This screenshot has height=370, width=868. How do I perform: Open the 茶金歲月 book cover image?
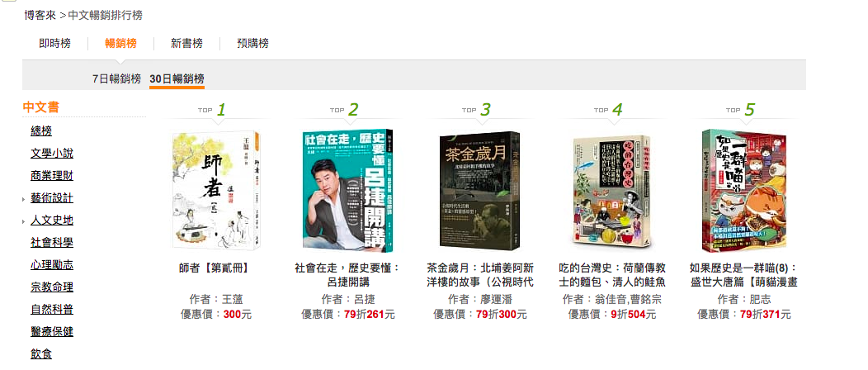point(480,190)
